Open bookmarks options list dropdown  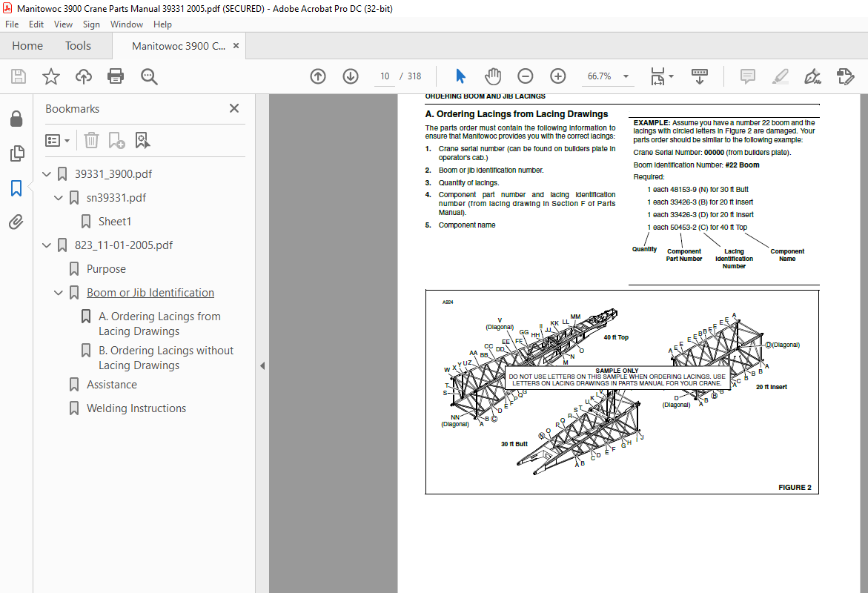pyautogui.click(x=57, y=141)
